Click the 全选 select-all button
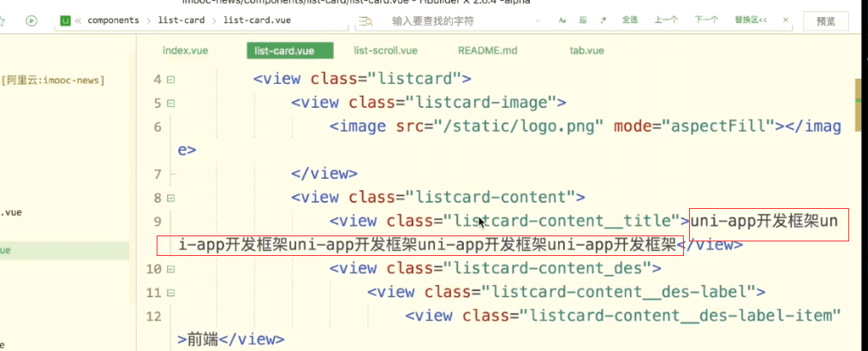This screenshot has height=351, width=868. [629, 20]
